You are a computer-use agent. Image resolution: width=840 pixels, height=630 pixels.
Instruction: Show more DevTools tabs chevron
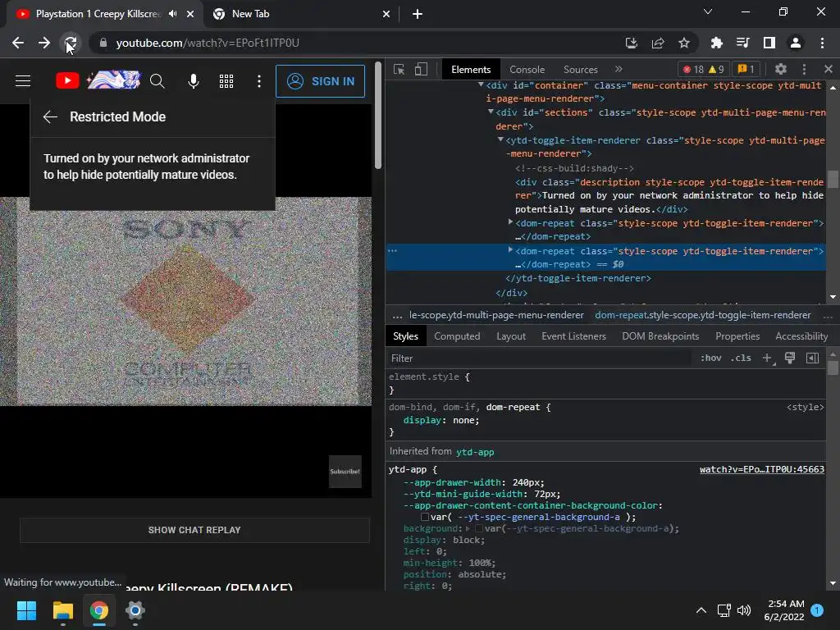(x=619, y=69)
